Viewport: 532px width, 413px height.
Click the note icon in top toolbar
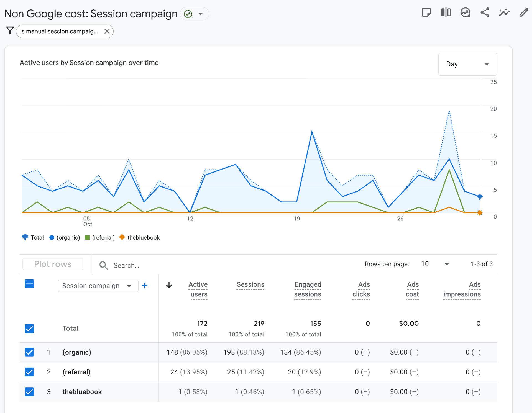[x=426, y=13]
